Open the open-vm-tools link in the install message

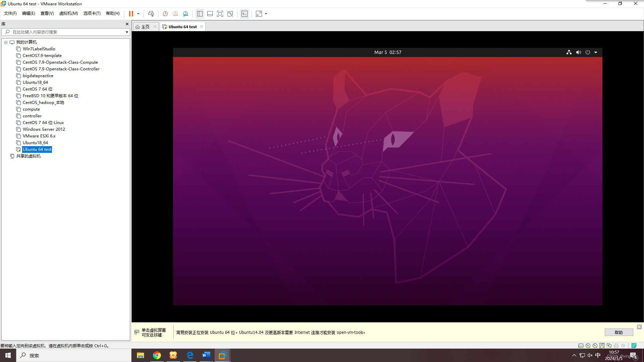tap(350, 332)
